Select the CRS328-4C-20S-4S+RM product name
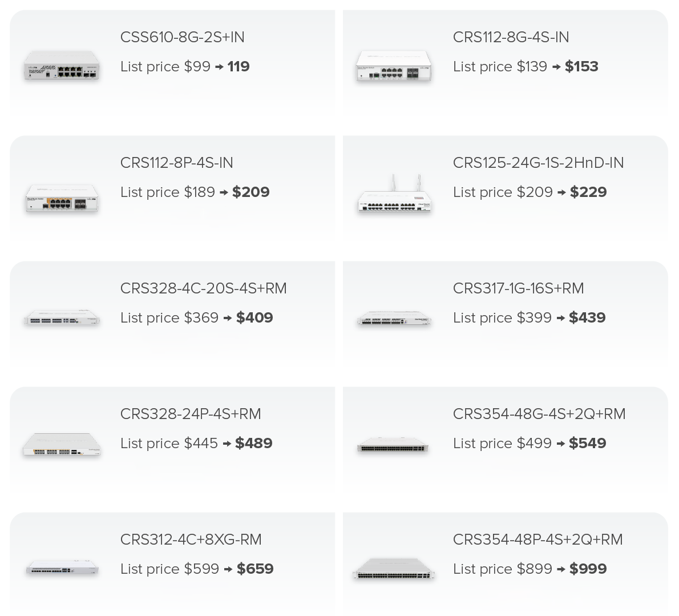679x616 pixels. click(x=203, y=288)
